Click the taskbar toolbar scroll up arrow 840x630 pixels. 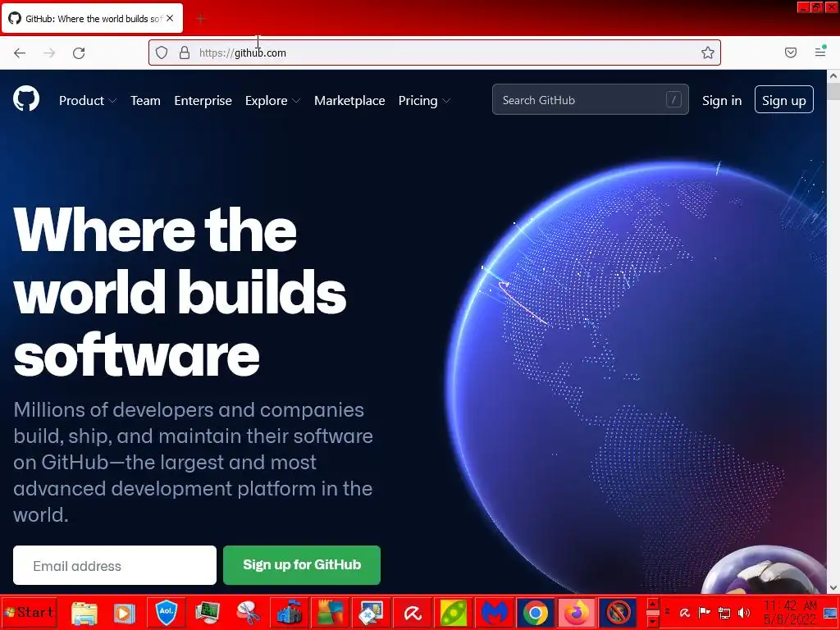tap(652, 605)
